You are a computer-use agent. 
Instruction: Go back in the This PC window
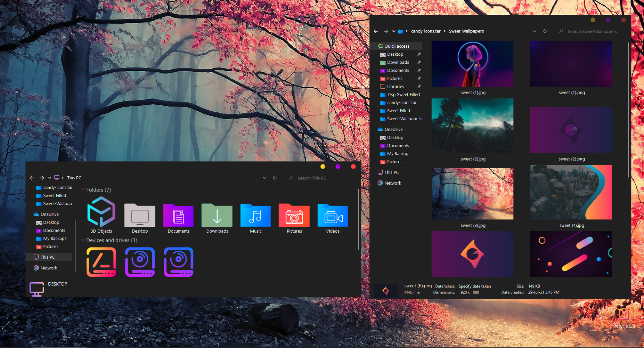(32, 178)
